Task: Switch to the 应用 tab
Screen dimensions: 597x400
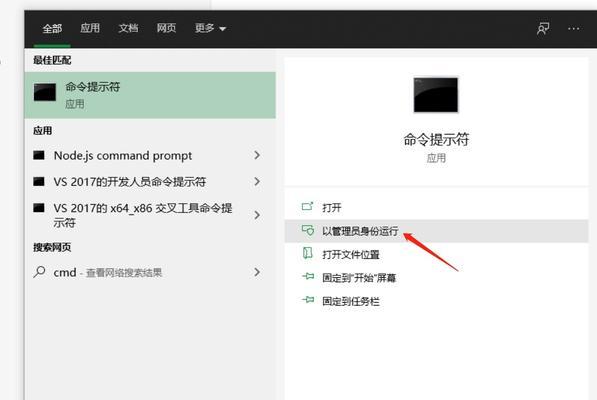Action: (90, 28)
